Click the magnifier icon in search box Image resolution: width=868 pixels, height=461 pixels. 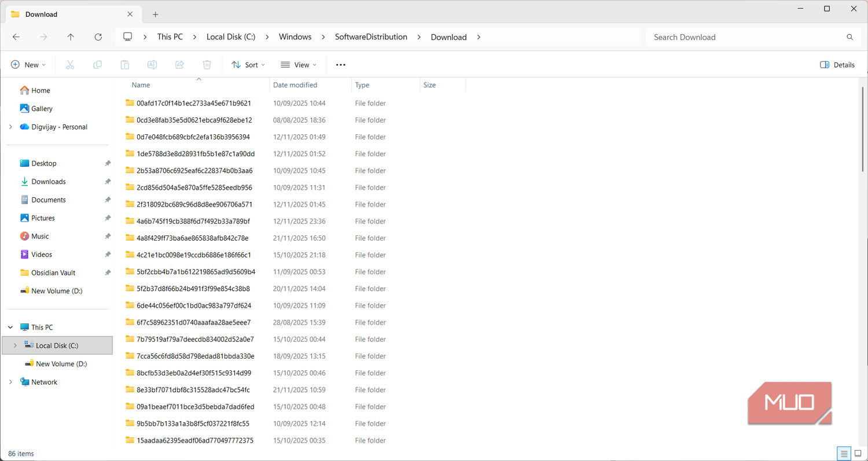[849, 37]
